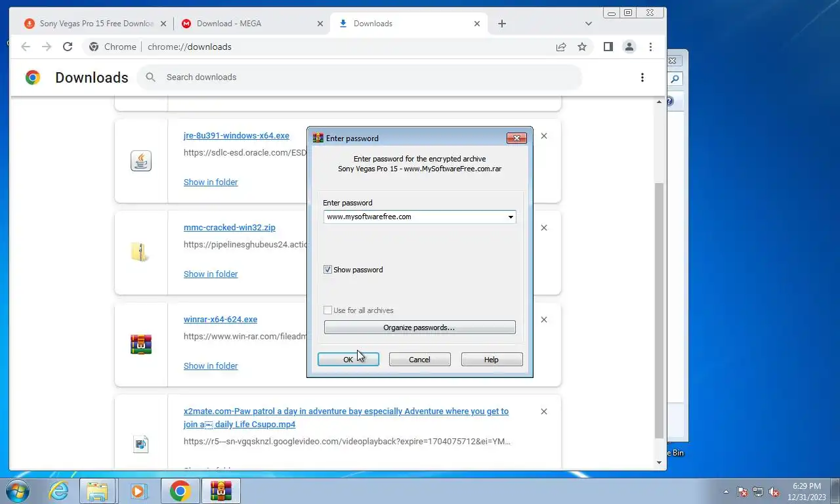Click the WinRAR icon in dialog title bar
Image resolution: width=840 pixels, height=504 pixels.
tap(318, 138)
